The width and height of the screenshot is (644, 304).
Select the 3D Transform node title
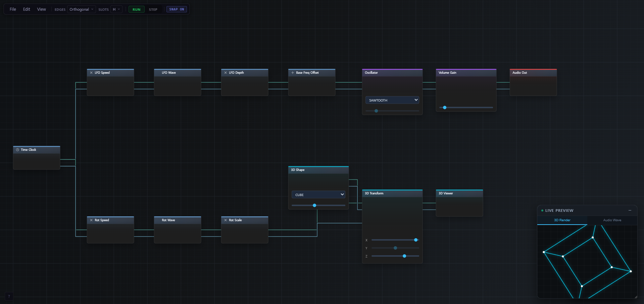374,193
